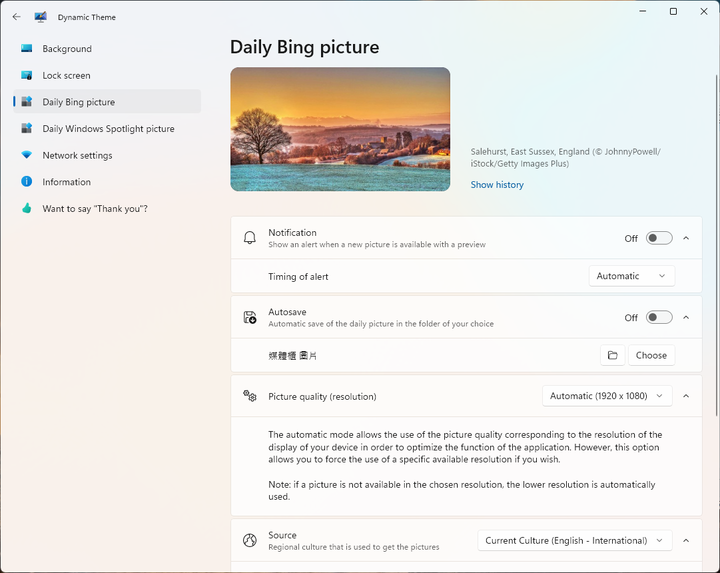Turn on the Notification toggle
720x573 pixels.
click(x=659, y=238)
